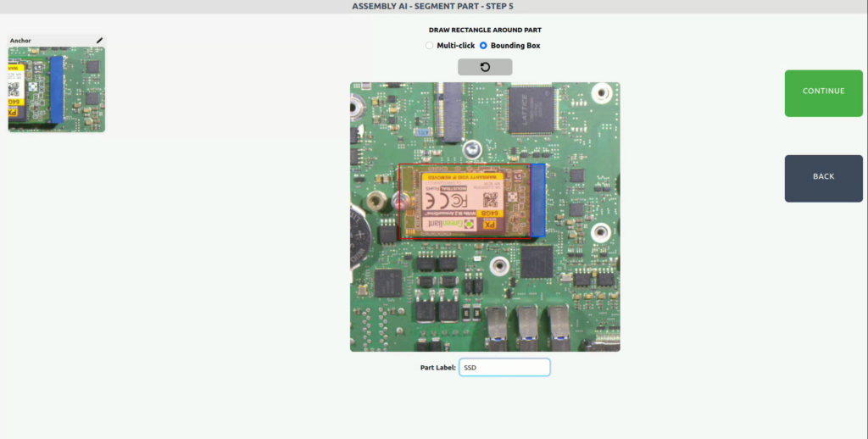Click the mounting hole below the SSD

[498, 265]
